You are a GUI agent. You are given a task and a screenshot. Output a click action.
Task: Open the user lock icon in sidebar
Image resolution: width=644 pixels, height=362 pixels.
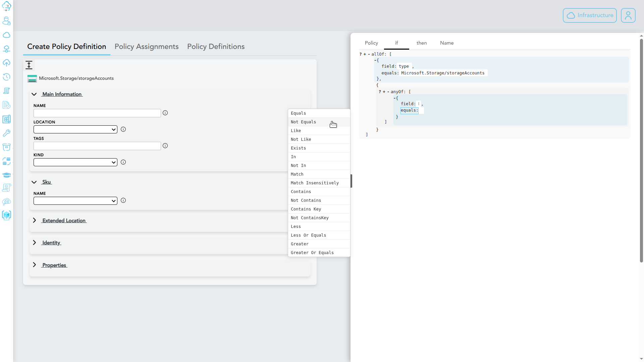pyautogui.click(x=6, y=21)
